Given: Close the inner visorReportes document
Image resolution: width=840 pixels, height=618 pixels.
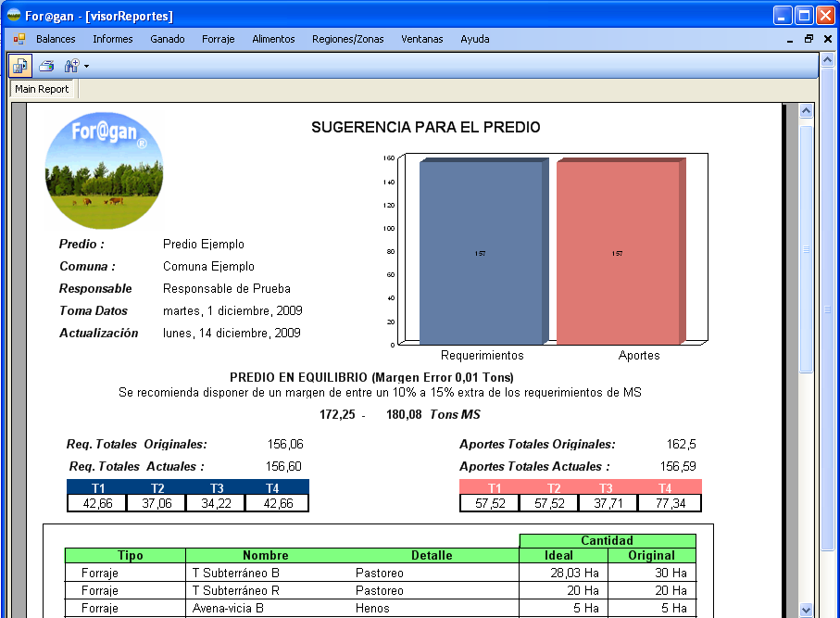Looking at the screenshot, I should (826, 39).
